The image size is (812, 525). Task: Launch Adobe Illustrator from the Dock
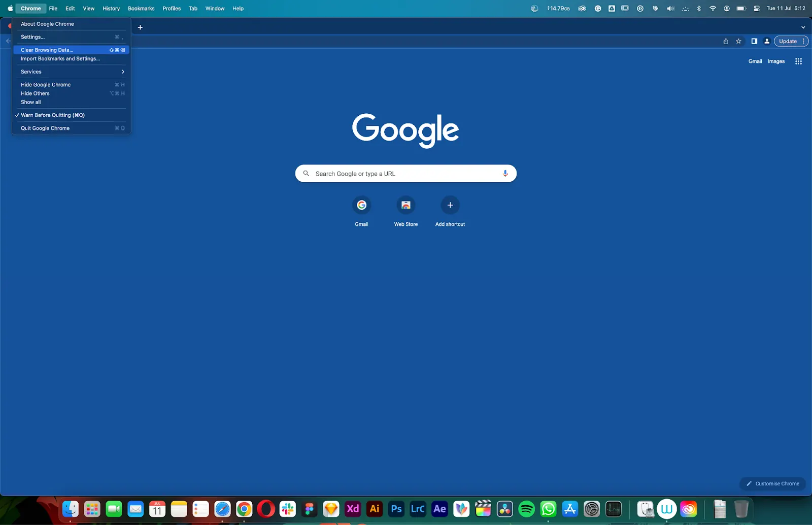click(375, 509)
